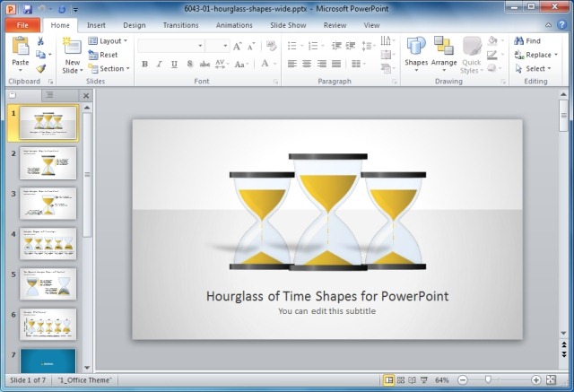Toggle Underline text formatting
The height and width of the screenshot is (392, 574).
coord(173,65)
